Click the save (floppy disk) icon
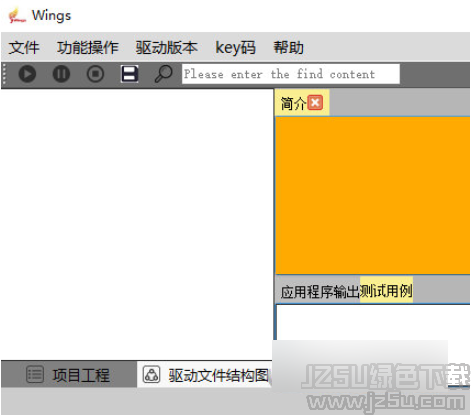Image resolution: width=471 pixels, height=415 pixels. (x=129, y=74)
